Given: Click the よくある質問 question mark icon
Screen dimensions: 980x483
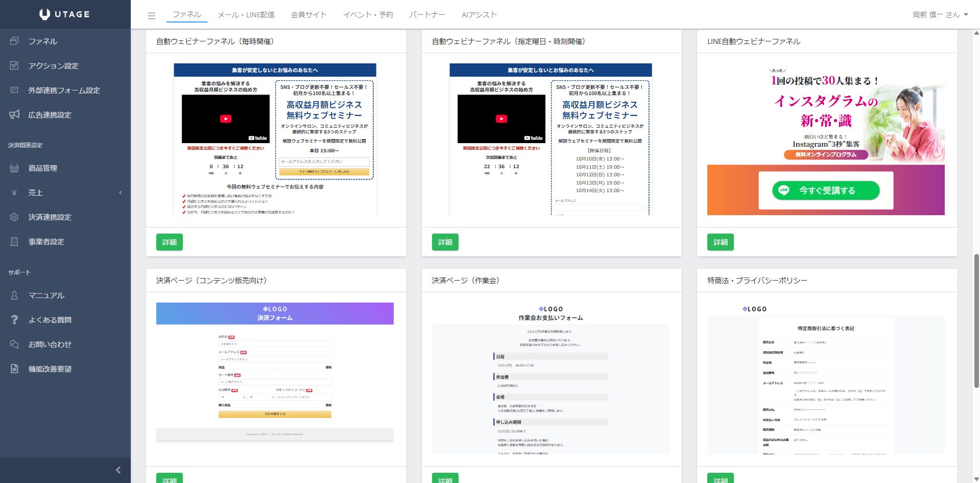Looking at the screenshot, I should pyautogui.click(x=14, y=319).
